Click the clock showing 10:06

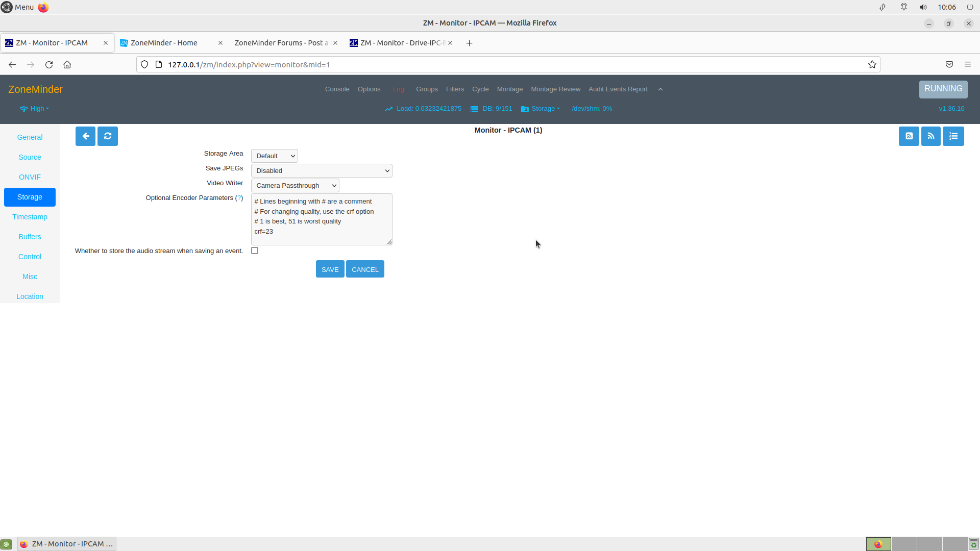[x=947, y=7]
